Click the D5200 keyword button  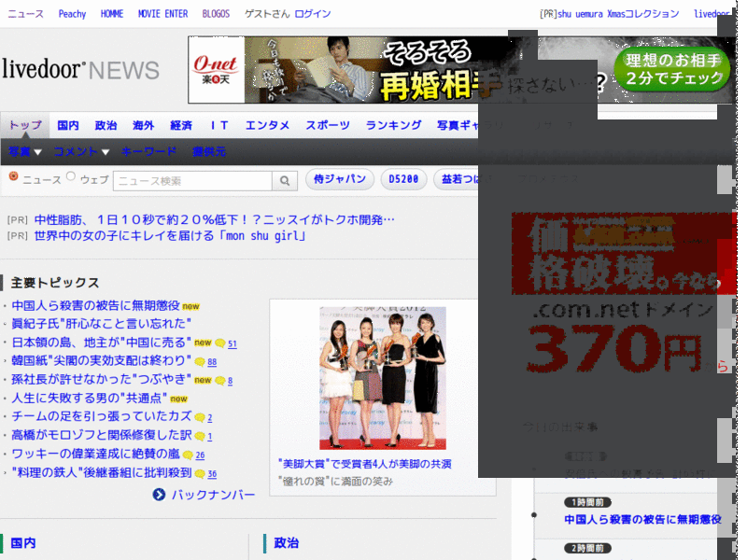tap(403, 179)
